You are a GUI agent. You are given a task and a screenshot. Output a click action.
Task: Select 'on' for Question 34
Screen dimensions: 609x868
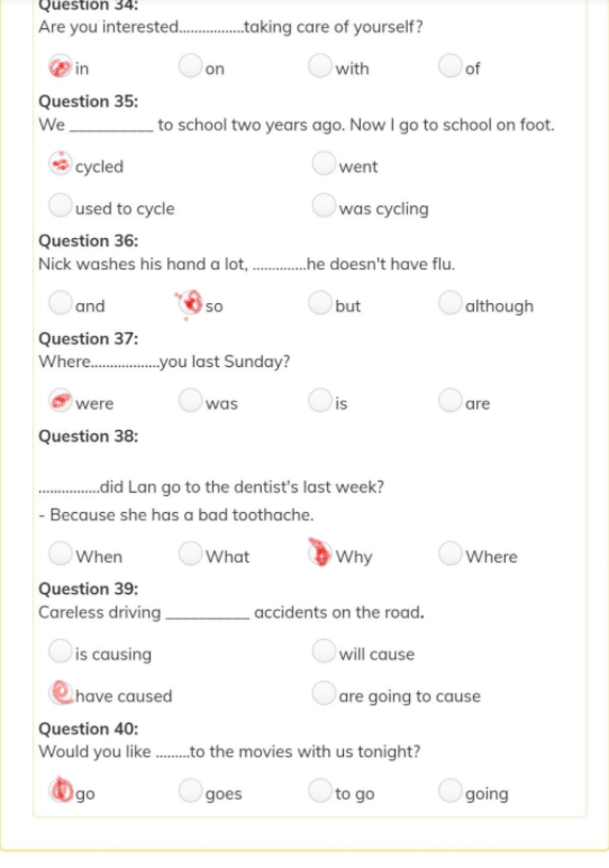(x=190, y=66)
